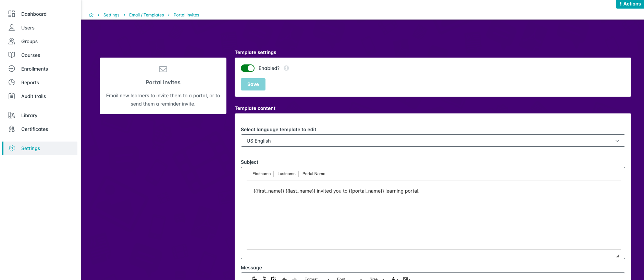This screenshot has height=280, width=644.
Task: Click the Save button
Action: click(x=253, y=84)
